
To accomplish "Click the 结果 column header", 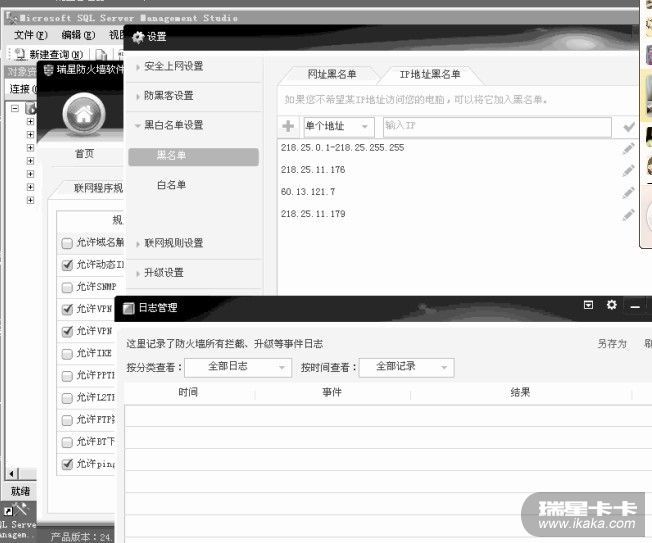I will 520,392.
